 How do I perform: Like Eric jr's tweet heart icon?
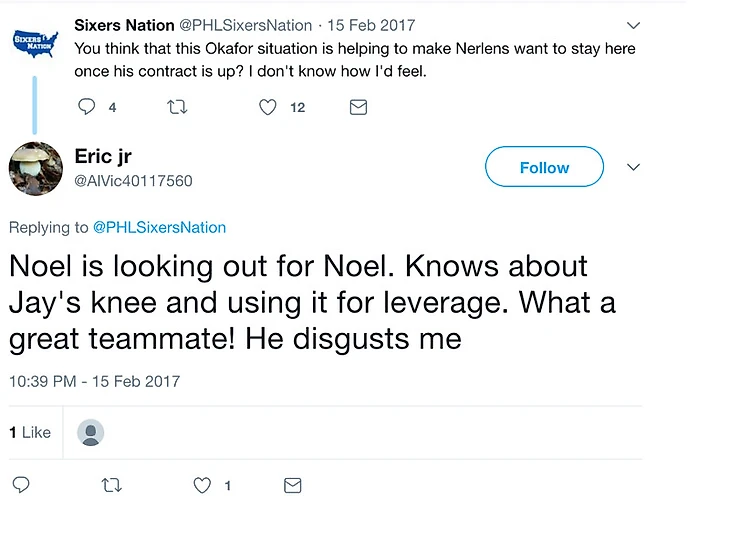203,485
